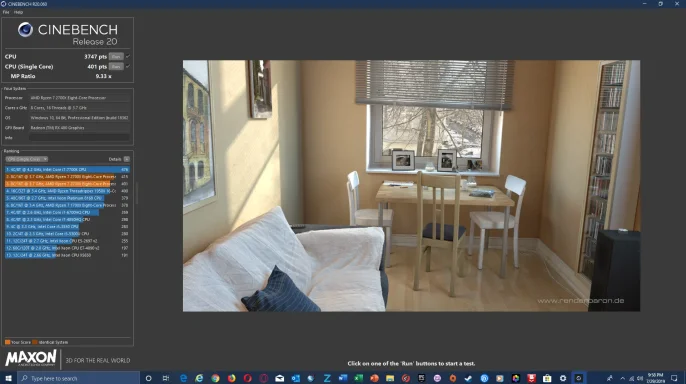Viewport: 686px width, 384px height.
Task: Show hidden system tray icons
Action: tap(623, 378)
